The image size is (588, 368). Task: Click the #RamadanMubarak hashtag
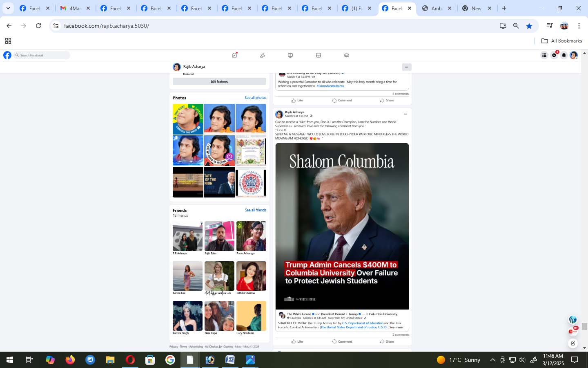[x=330, y=86]
